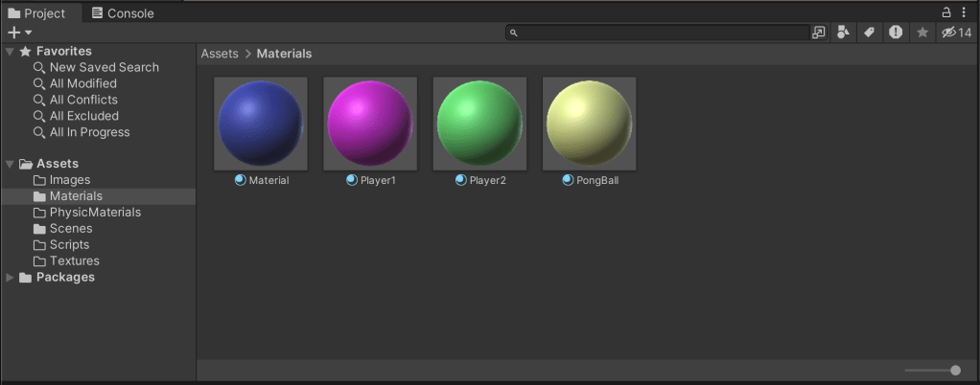Image resolution: width=980 pixels, height=385 pixels.
Task: Collapse the Favorites section arrow
Action: (10, 52)
